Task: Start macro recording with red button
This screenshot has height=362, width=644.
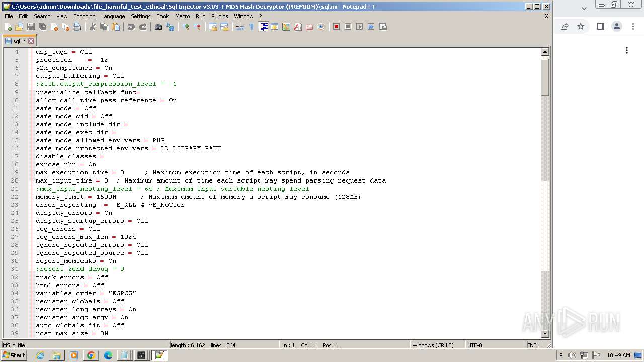Action: tap(337, 27)
